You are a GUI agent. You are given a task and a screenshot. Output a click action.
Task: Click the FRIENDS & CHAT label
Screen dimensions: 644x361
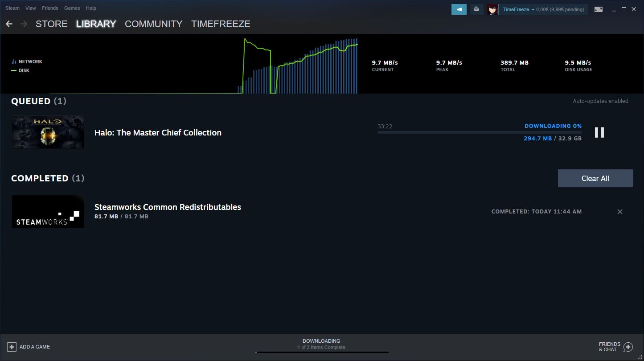[610, 347]
